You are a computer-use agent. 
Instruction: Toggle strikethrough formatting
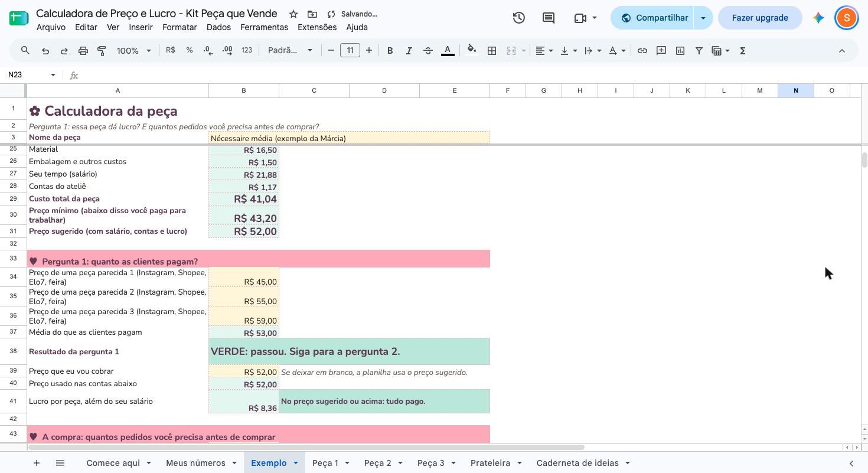[x=428, y=51]
